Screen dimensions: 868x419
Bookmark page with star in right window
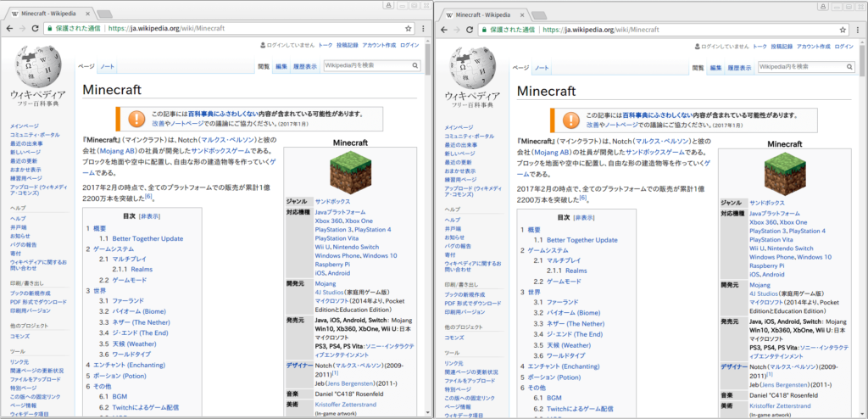(843, 30)
